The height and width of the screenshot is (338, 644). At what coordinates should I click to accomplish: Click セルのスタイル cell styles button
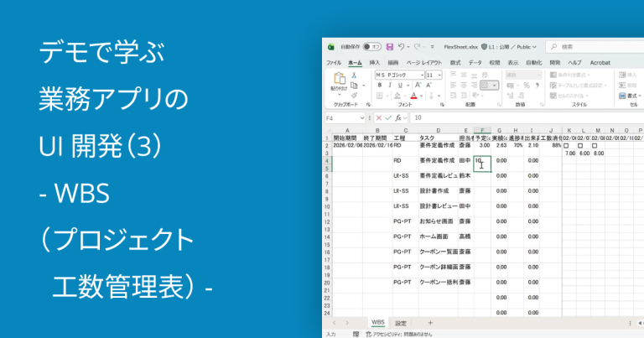point(569,96)
